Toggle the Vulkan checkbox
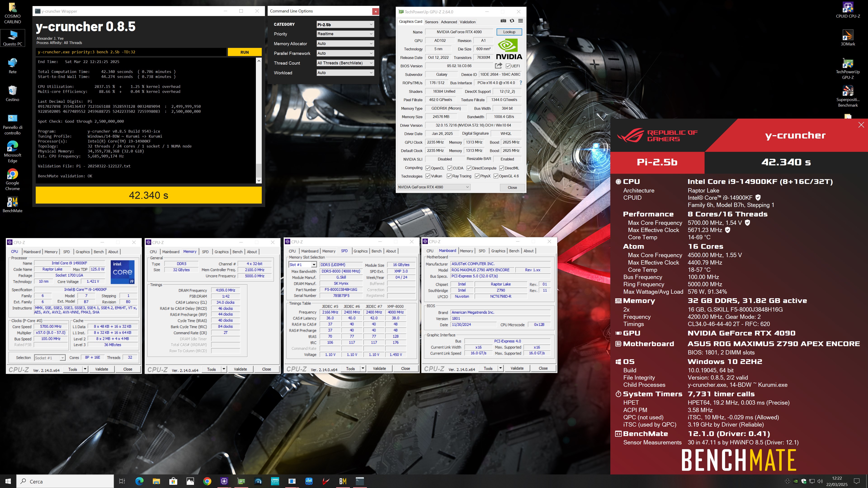The image size is (868, 488). (428, 176)
